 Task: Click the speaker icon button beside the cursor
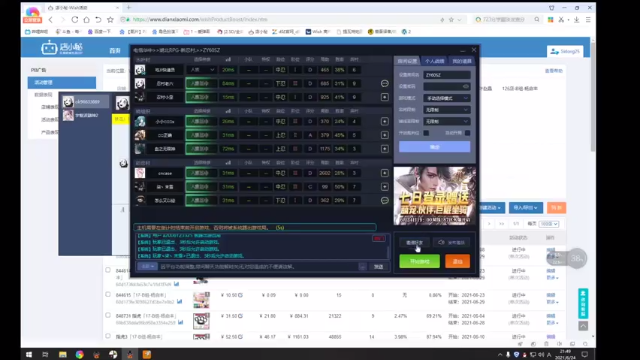[x=451, y=242]
